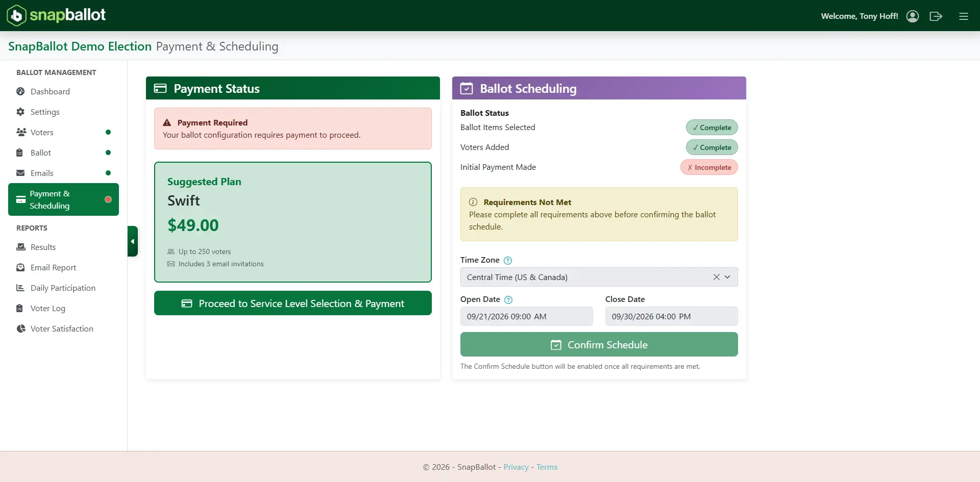
Task: Click the green status dot beside Ballot
Action: 108,153
